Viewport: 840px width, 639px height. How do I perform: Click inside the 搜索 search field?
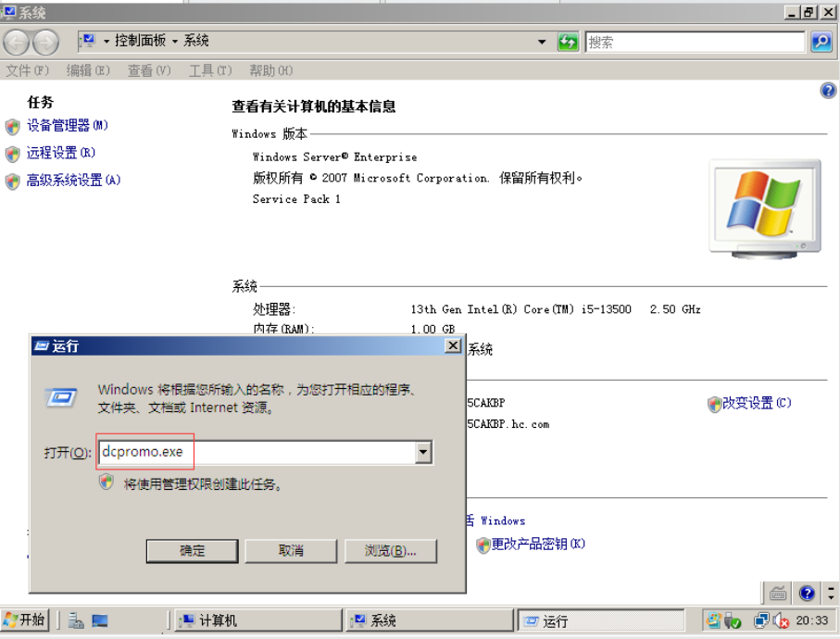click(695, 42)
